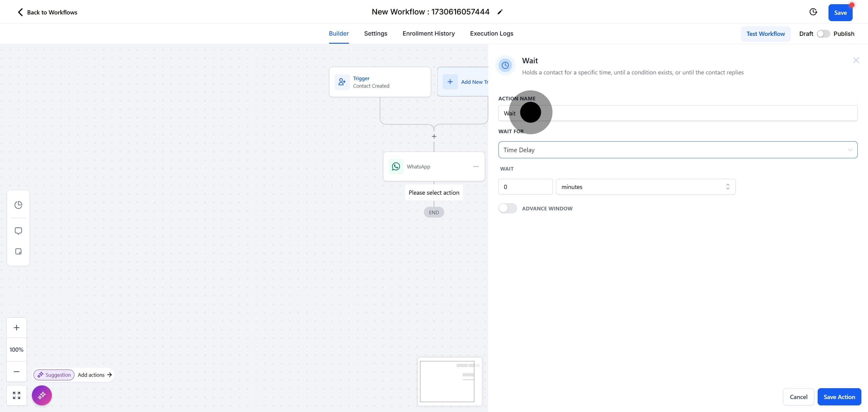Open the Execution Logs tab
The image size is (868, 412).
click(491, 33)
